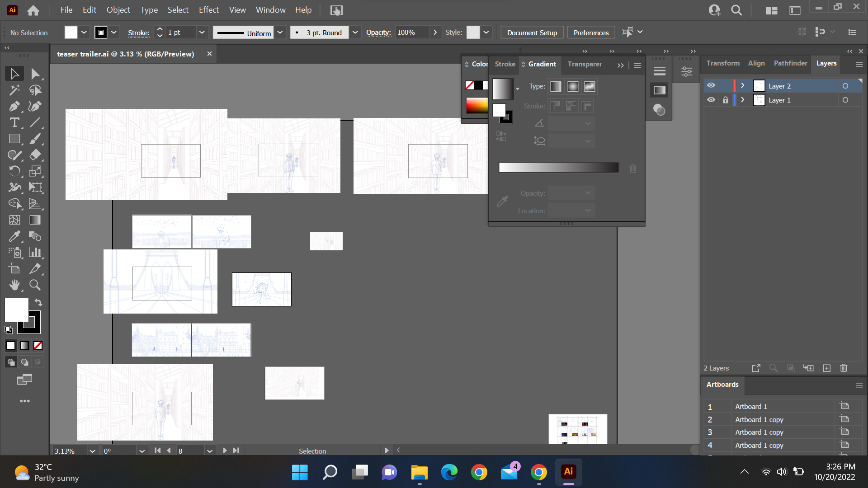
Task: Click the Document Setup button
Action: tap(532, 33)
